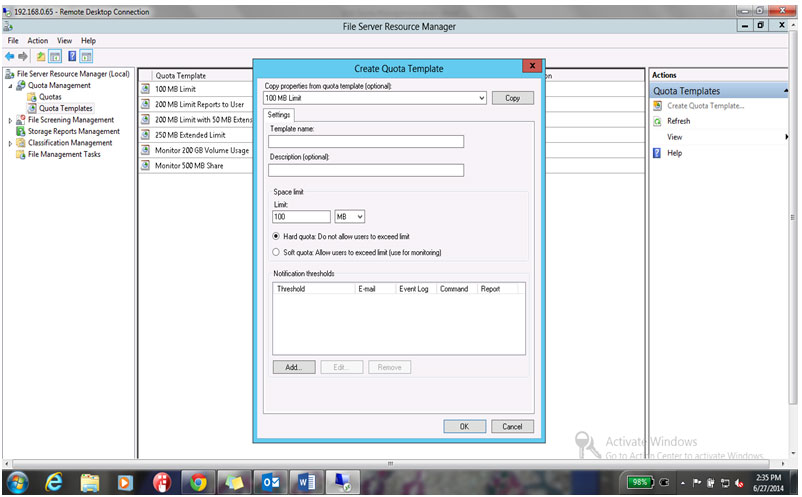Screen dimensions: 802x497
Task: Show hidden tray icons arrow
Action: [683, 483]
